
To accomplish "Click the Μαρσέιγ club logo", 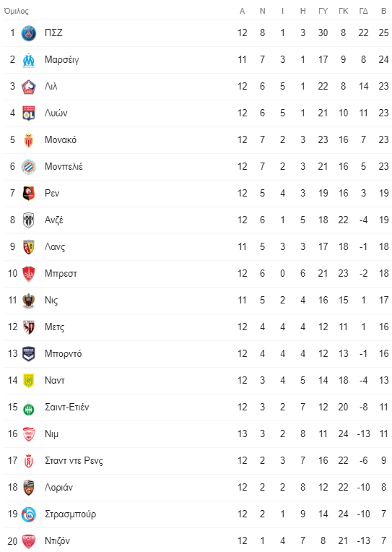I will pos(28,60).
